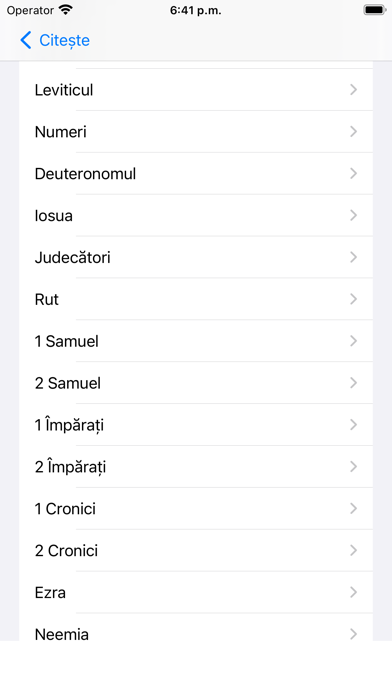392x696 pixels.
Task: Tap the chevron icon next to Neemia
Action: tap(353, 634)
